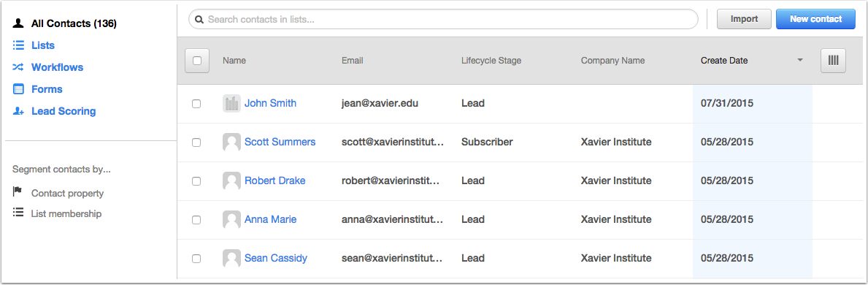Click Lead stage in Anna Marie row
Image resolution: width=868 pixels, height=285 pixels.
coord(473,219)
